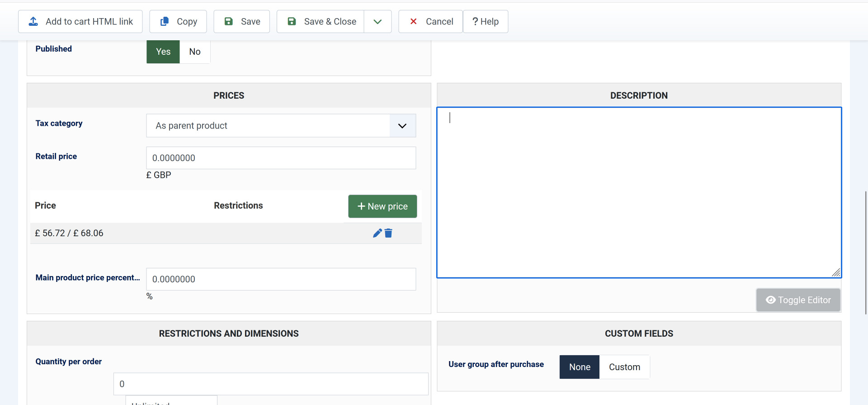Viewport: 868px width, 405px height.
Task: Click the Copy toolbar button
Action: (x=178, y=22)
